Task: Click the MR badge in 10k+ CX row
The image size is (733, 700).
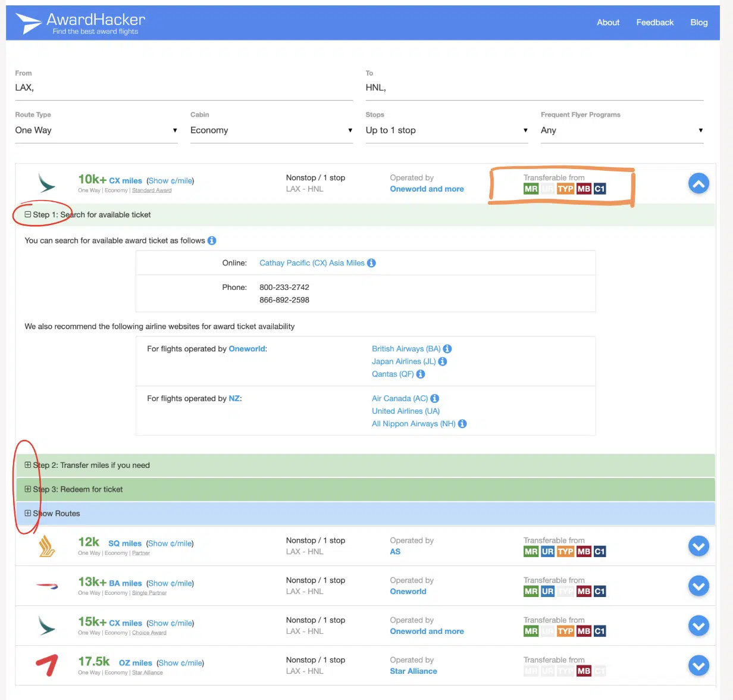Action: (x=531, y=189)
